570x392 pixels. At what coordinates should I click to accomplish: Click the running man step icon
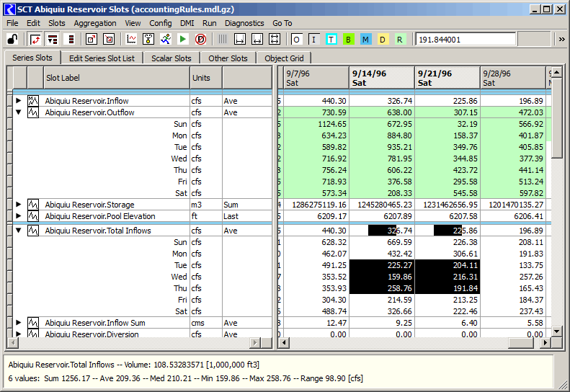tap(166, 39)
